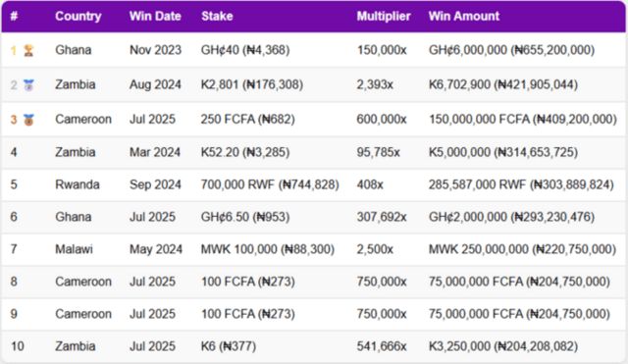Viewport: 628px width, 364px height.
Task: Select the Mar 2024 win date cell
Action: 155,152
